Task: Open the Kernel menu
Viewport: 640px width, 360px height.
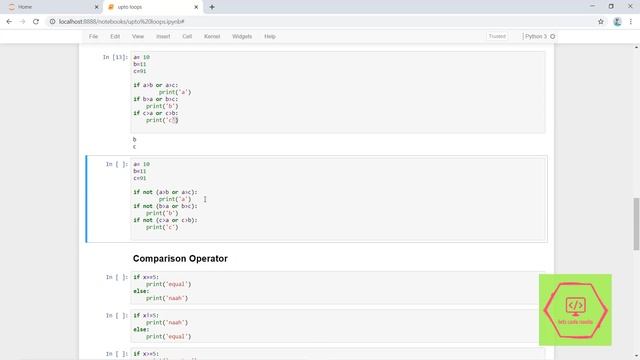Action: pos(212,36)
